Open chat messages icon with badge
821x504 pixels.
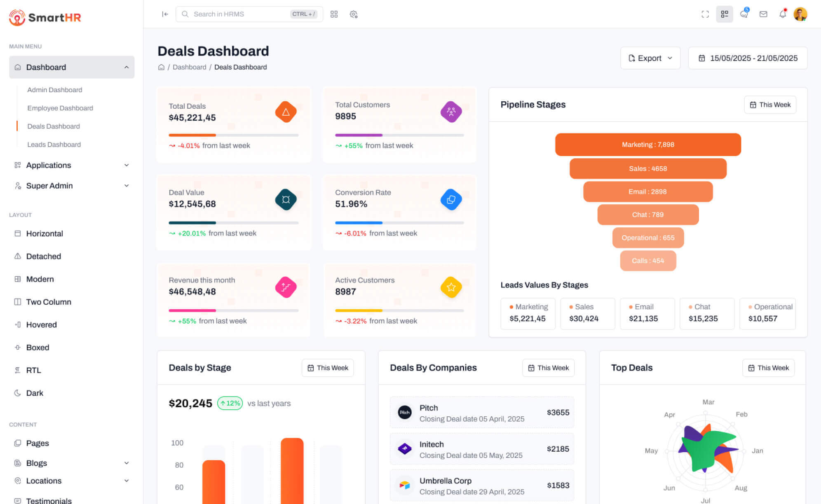click(744, 14)
